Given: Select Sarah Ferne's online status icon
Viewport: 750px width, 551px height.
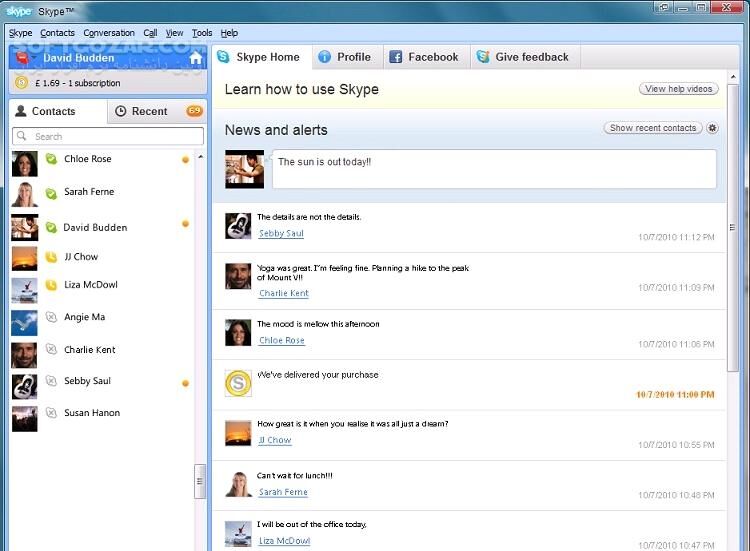Looking at the screenshot, I should coord(51,193).
